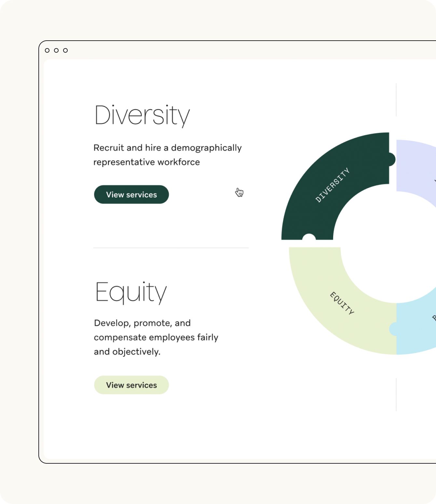Click text "compensate employees fairly"
436x504 pixels.
(156, 338)
